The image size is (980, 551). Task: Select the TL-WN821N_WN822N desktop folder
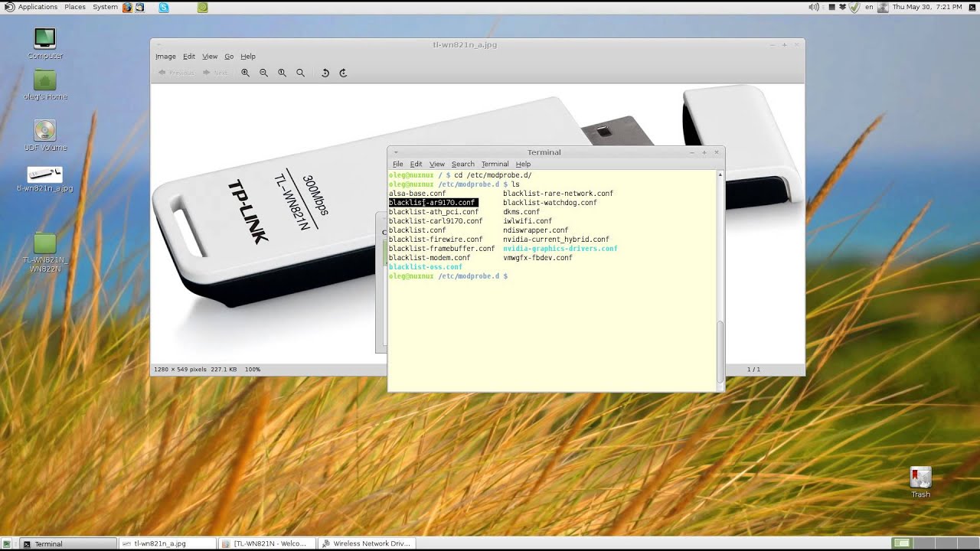coord(45,253)
